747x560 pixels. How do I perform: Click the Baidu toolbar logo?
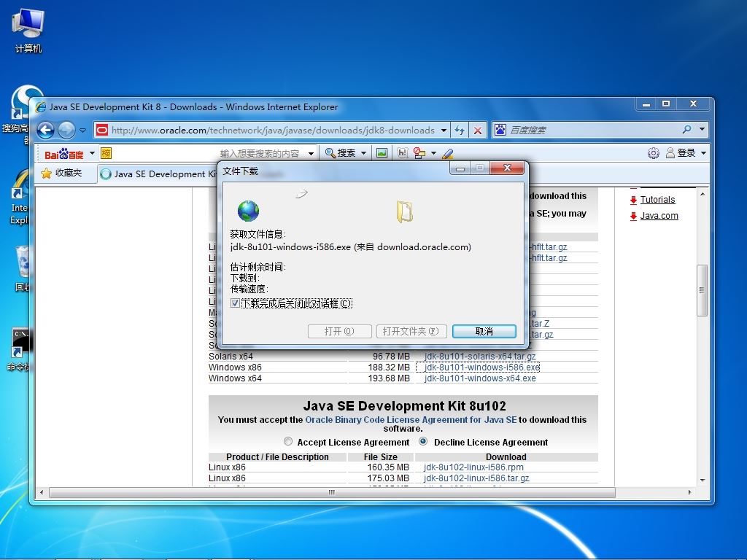64,154
